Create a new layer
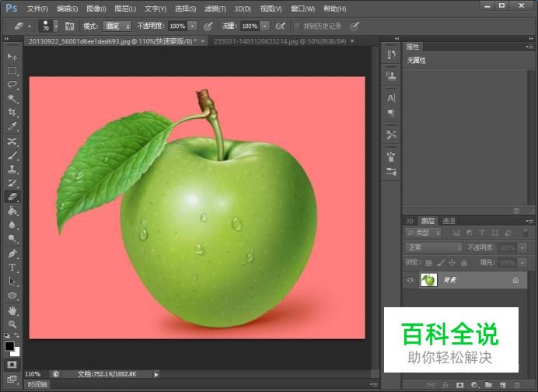Screen dimensions: 538x392 tap(502, 385)
